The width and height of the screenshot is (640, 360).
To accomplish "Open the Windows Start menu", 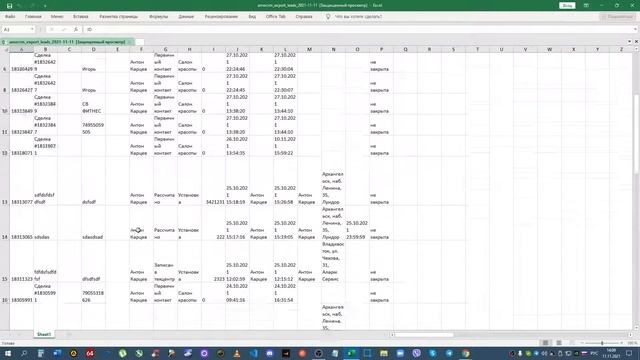I will (x=8, y=353).
